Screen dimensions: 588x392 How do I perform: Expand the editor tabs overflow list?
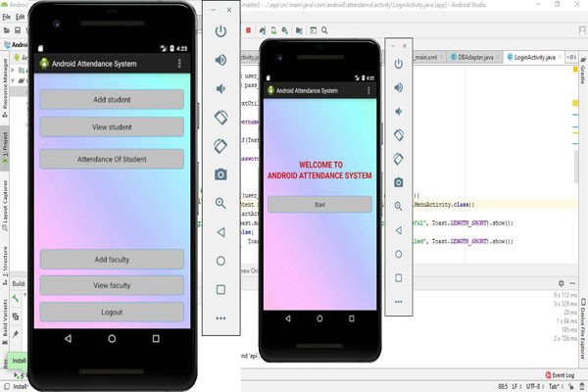(571, 57)
